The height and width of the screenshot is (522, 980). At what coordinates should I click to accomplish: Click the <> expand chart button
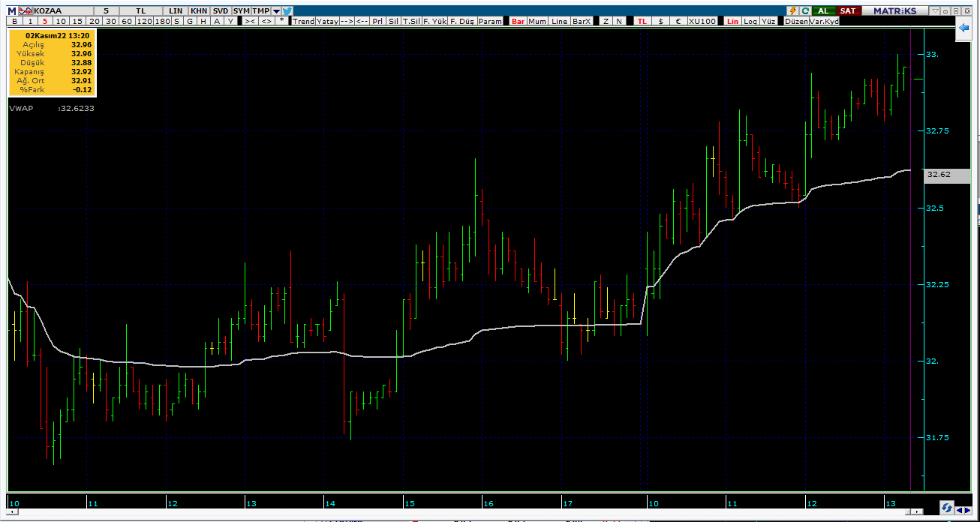[x=266, y=21]
